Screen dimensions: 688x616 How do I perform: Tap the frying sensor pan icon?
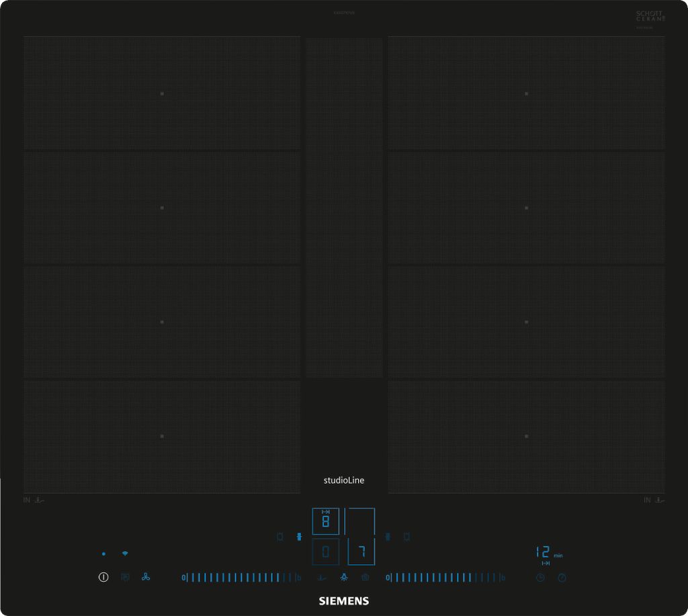(322, 577)
